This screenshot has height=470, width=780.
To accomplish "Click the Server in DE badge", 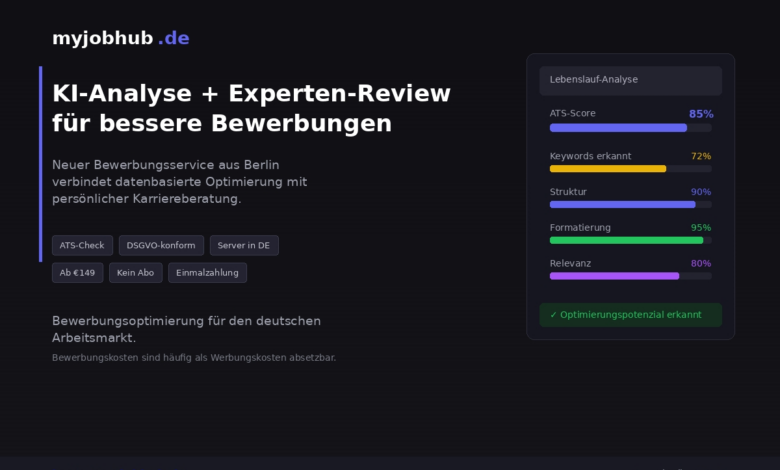I will (244, 245).
